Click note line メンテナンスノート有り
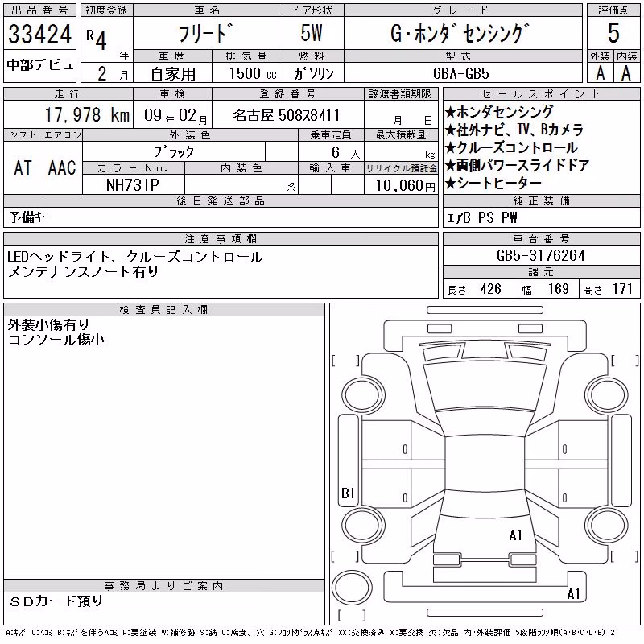Screen dimensions: 644x644 [x=83, y=272]
